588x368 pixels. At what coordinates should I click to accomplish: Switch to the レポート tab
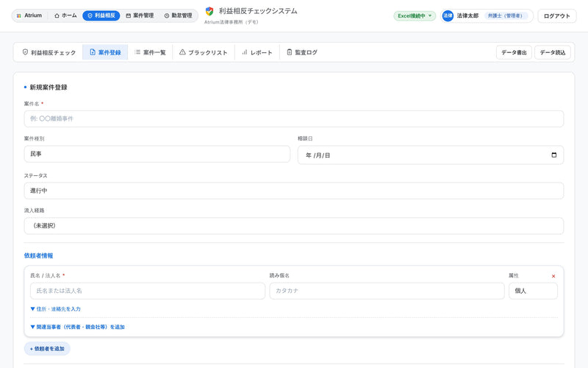pyautogui.click(x=257, y=52)
